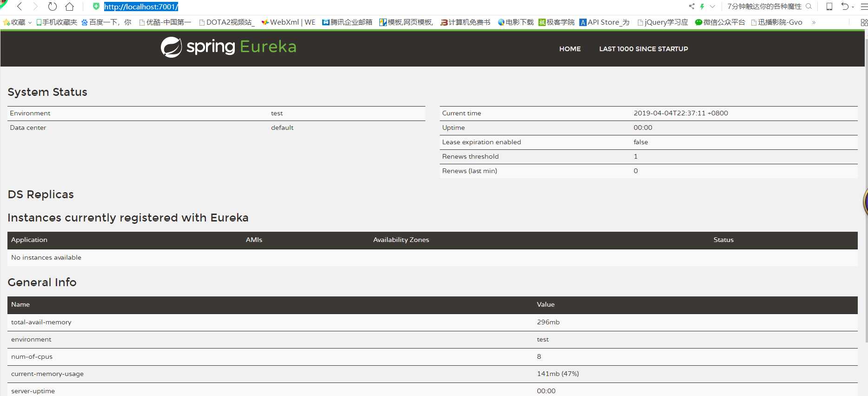The width and height of the screenshot is (868, 396).
Task: Click the 'Renews threshold' label
Action: [470, 156]
